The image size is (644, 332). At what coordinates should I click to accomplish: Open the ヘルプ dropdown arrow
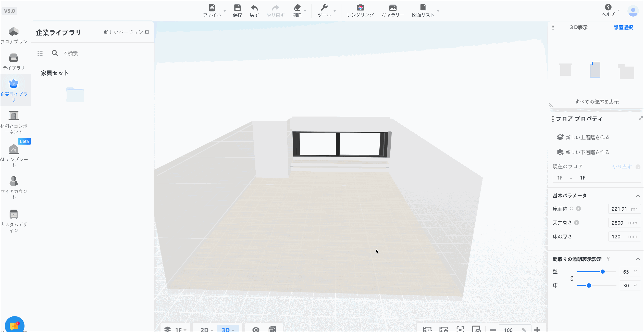(x=618, y=10)
